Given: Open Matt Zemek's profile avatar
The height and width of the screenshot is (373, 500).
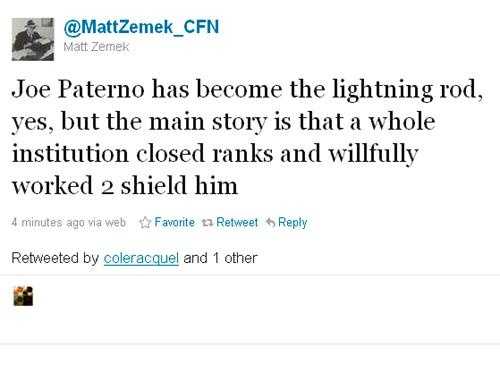Looking at the screenshot, I should pyautogui.click(x=33, y=39).
